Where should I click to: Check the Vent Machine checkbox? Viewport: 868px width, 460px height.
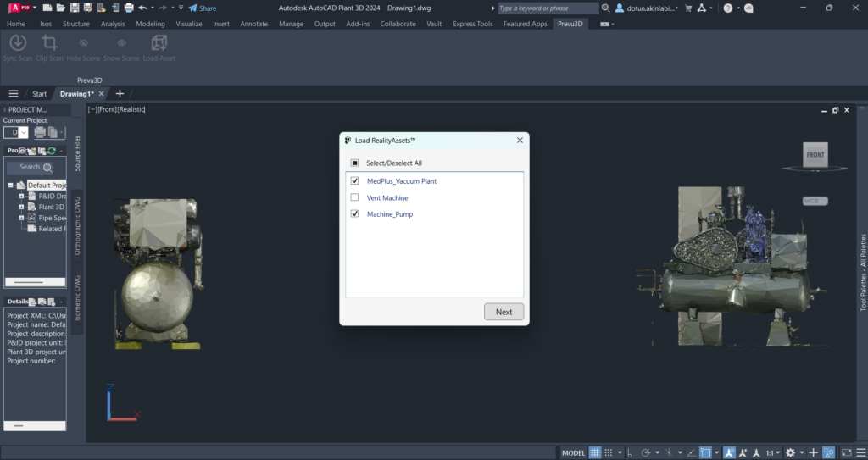(354, 197)
